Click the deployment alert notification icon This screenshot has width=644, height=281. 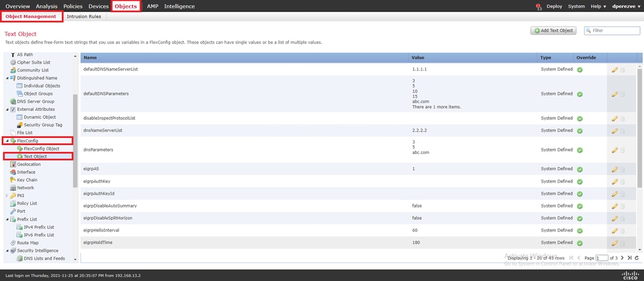(x=538, y=6)
